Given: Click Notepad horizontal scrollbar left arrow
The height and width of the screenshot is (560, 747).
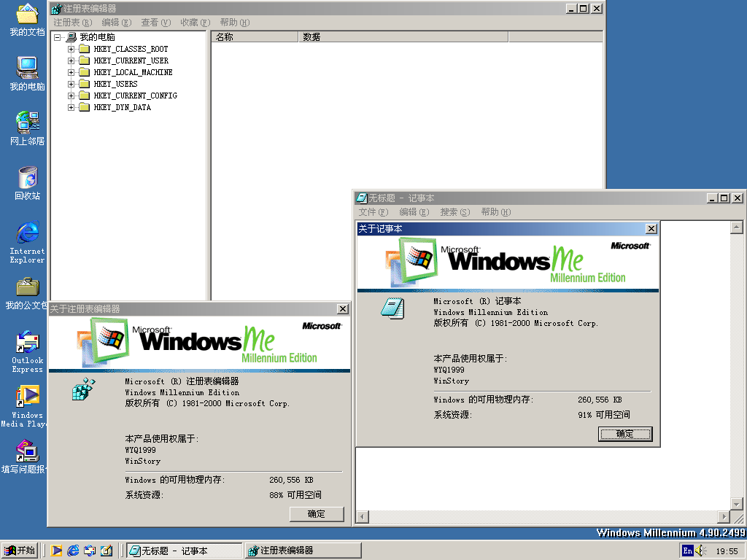Looking at the screenshot, I should click(363, 517).
